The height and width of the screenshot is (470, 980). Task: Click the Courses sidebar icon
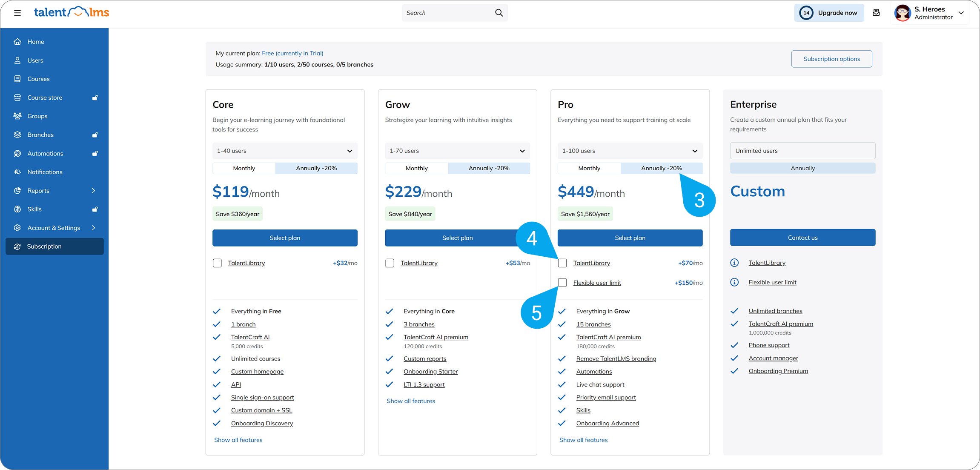coord(17,79)
